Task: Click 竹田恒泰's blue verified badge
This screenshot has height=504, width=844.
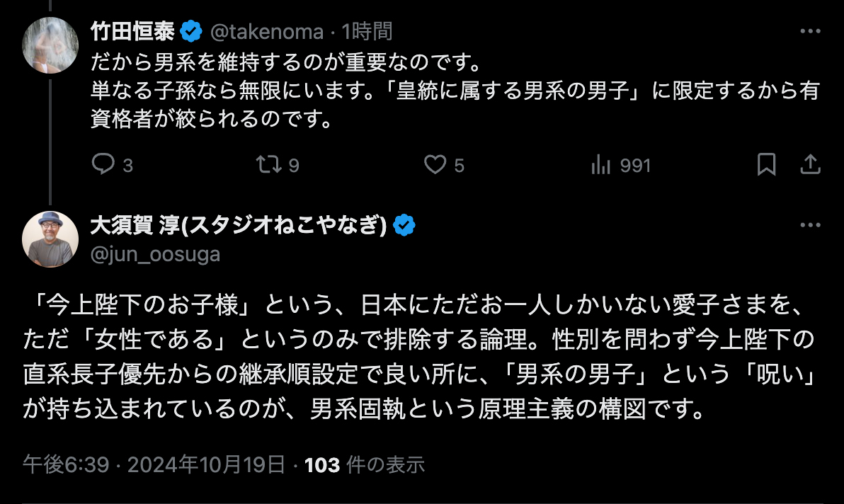Action: point(191,32)
